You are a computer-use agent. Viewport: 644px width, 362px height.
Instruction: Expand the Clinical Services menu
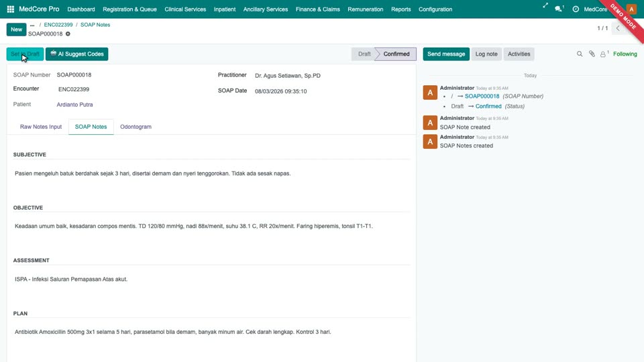185,9
